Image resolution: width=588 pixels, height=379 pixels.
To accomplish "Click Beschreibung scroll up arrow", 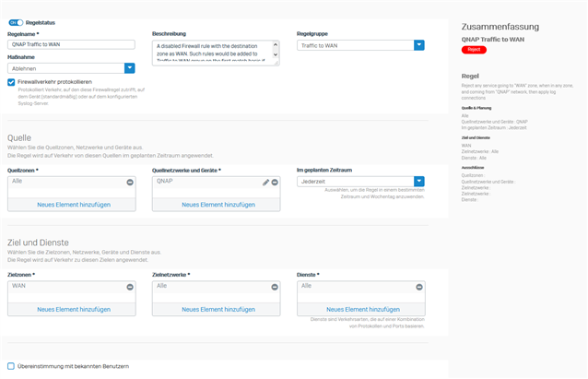I will pyautogui.click(x=276, y=44).
